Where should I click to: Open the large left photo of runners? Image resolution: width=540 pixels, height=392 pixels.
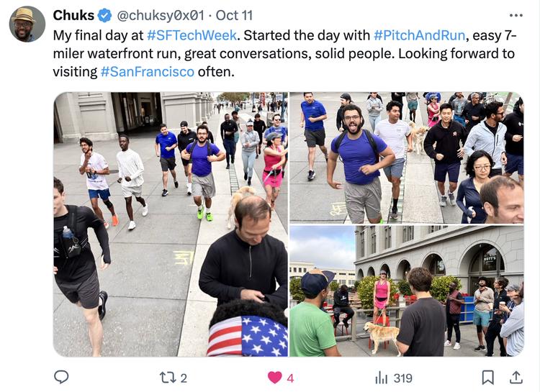pos(171,224)
